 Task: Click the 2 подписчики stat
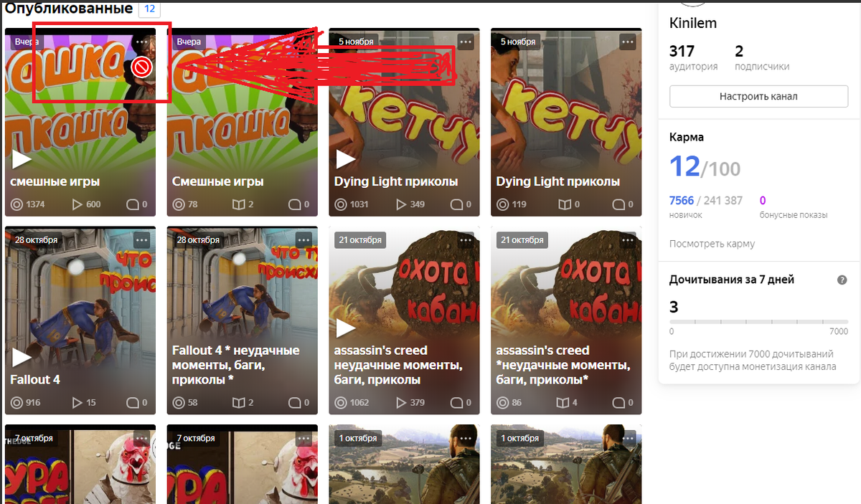[762, 57]
